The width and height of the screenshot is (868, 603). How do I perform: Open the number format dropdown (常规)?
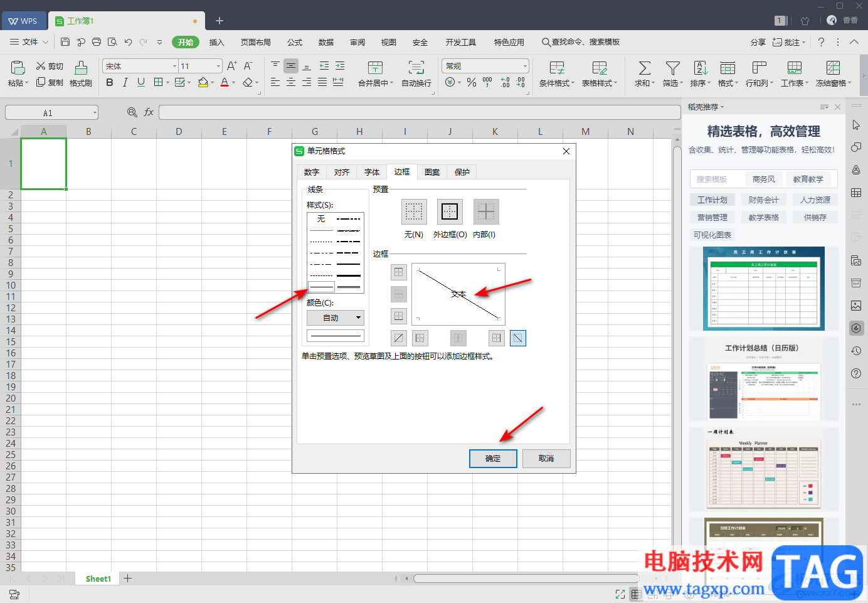525,66
